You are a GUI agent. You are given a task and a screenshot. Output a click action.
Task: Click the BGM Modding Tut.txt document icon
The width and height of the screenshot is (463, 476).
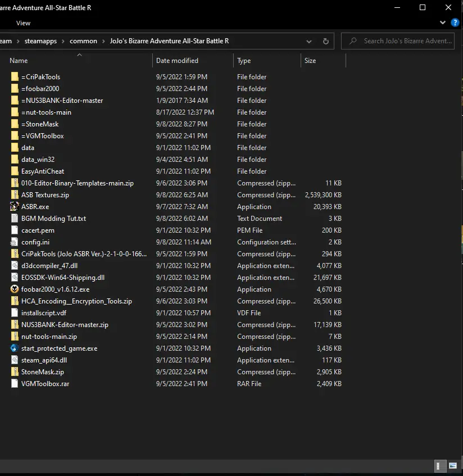pos(14,218)
